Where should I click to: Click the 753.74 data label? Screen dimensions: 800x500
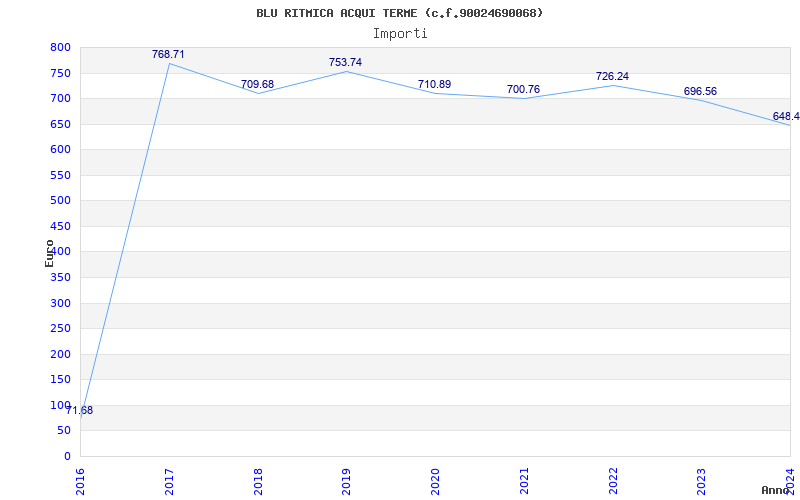345,62
